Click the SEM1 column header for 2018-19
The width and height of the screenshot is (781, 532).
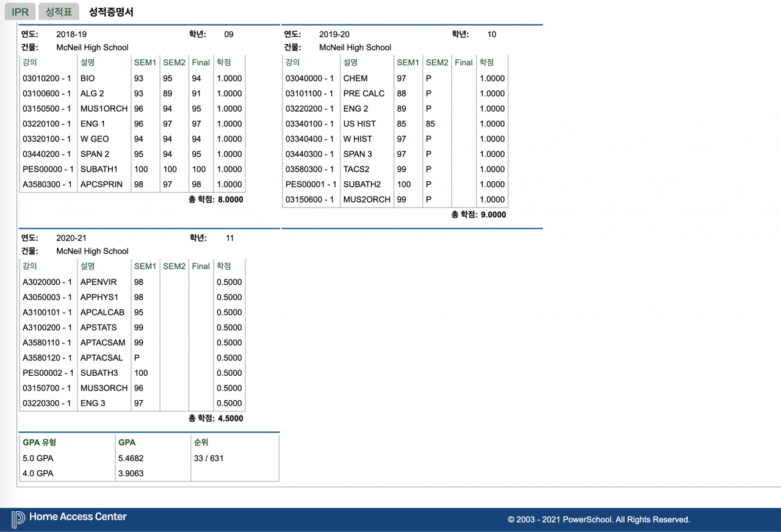click(145, 62)
